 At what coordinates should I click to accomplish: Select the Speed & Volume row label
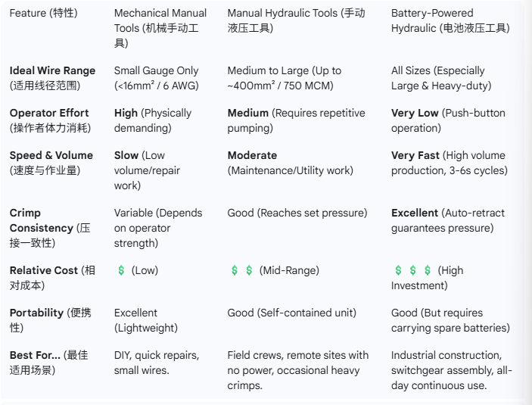click(x=51, y=163)
